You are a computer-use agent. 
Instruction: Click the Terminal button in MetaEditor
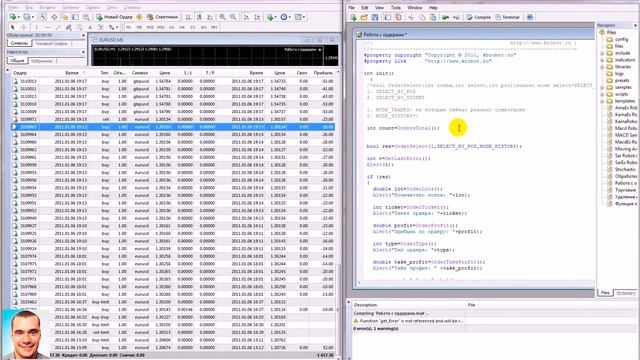(x=507, y=17)
